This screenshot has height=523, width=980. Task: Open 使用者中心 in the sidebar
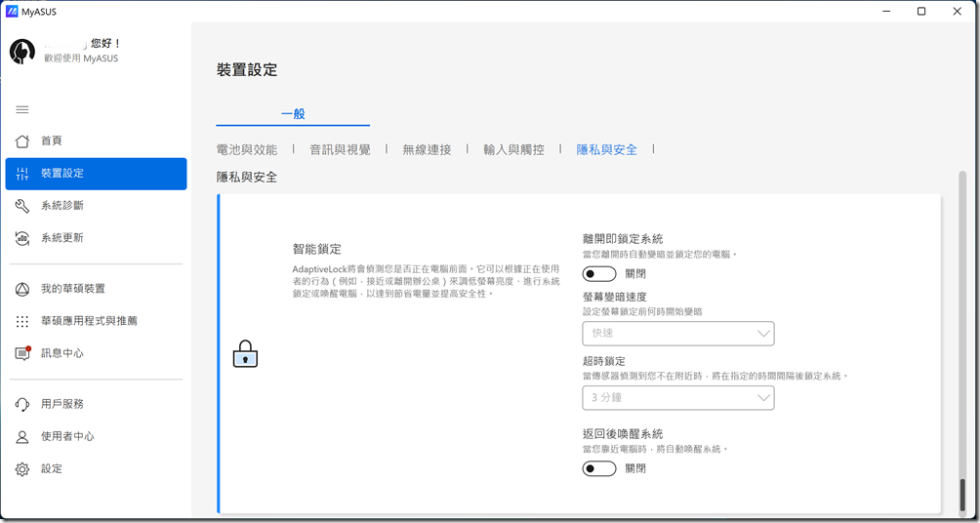coord(67,437)
